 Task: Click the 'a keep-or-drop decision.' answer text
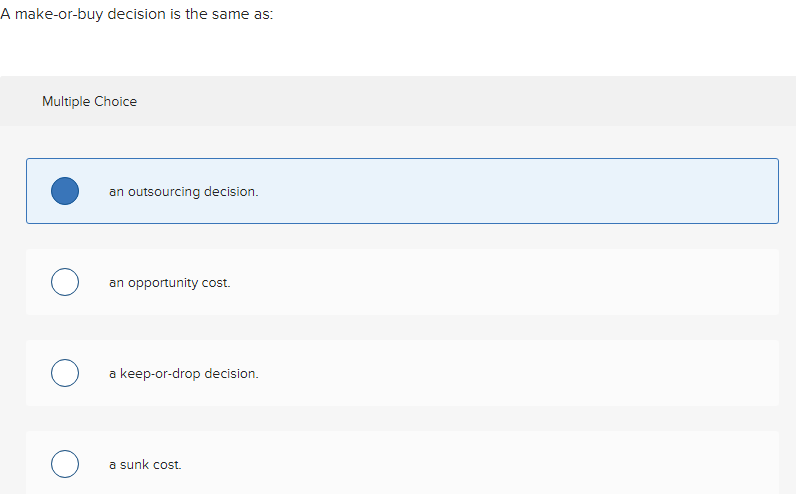[x=184, y=373]
